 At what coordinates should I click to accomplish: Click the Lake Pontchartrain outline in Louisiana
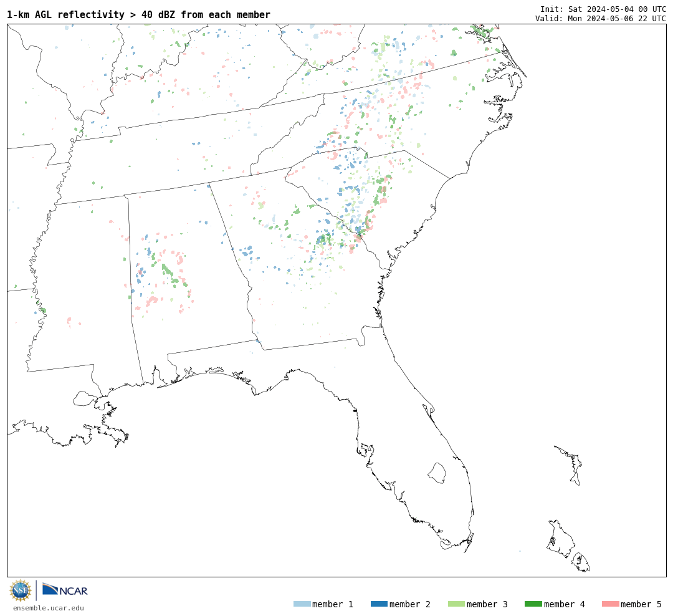85,398
